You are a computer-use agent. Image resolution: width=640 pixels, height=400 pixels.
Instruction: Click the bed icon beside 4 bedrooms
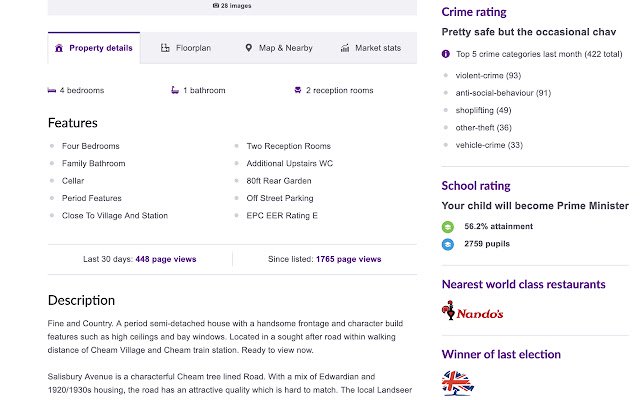(52, 90)
